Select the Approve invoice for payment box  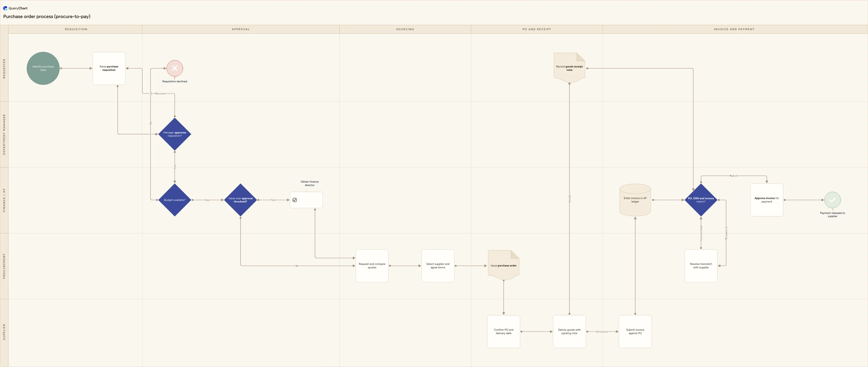coord(767,200)
